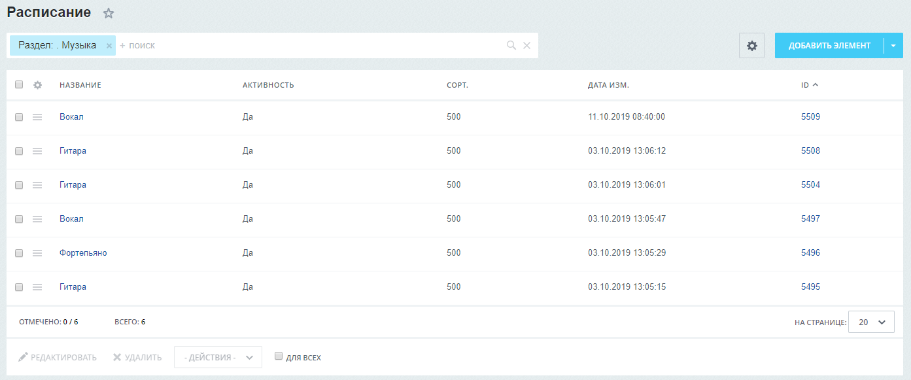Screen dimensions: 911x380
Task: Open row menu for Гитара ID 5504
Action: pos(37,185)
